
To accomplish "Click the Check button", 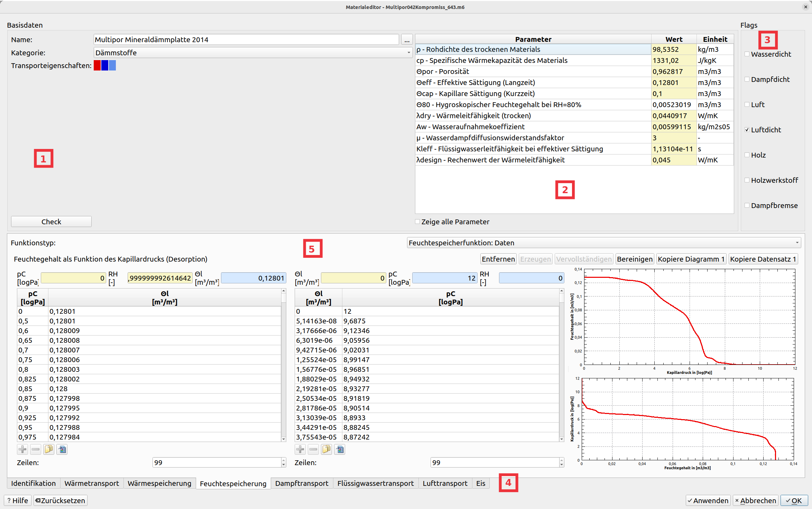I will click(51, 221).
